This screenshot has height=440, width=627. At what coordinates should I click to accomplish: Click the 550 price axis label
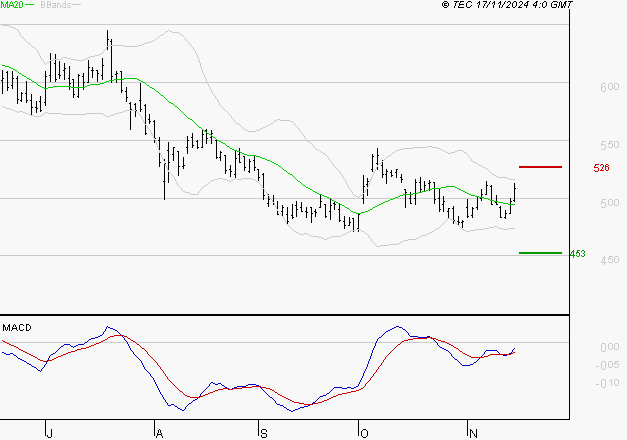tap(610, 145)
